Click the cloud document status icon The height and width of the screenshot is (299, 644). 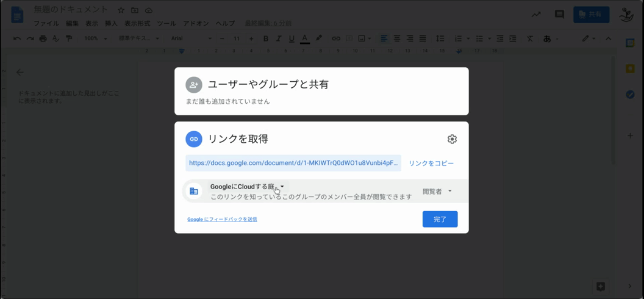point(149,10)
